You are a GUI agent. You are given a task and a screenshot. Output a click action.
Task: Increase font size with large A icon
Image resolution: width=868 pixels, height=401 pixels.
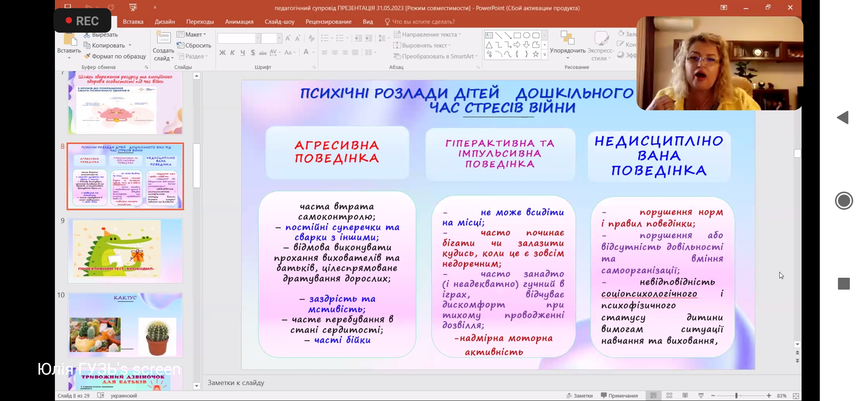click(288, 38)
